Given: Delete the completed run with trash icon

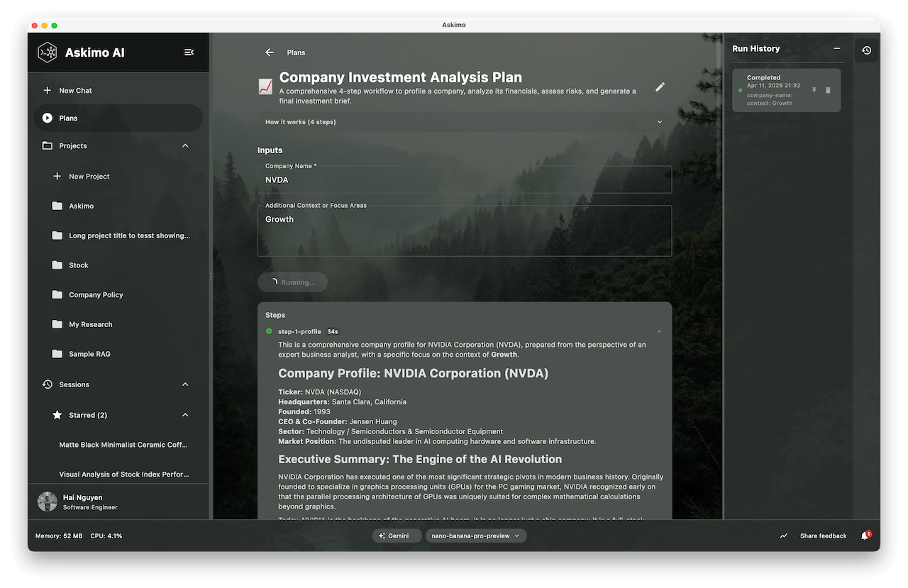Looking at the screenshot, I should 828,90.
